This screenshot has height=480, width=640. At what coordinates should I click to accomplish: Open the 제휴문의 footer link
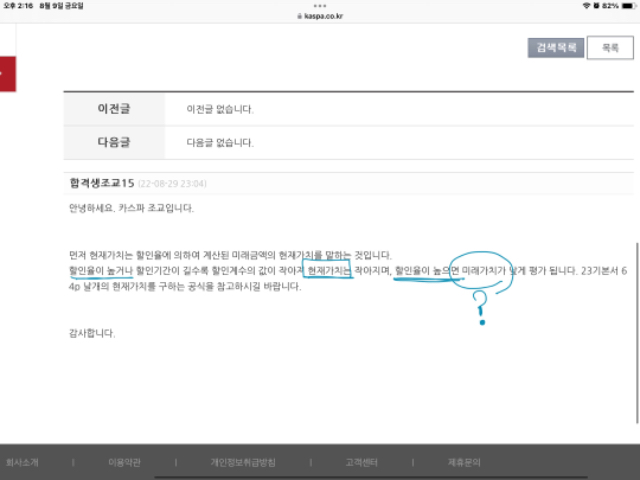coord(464,463)
